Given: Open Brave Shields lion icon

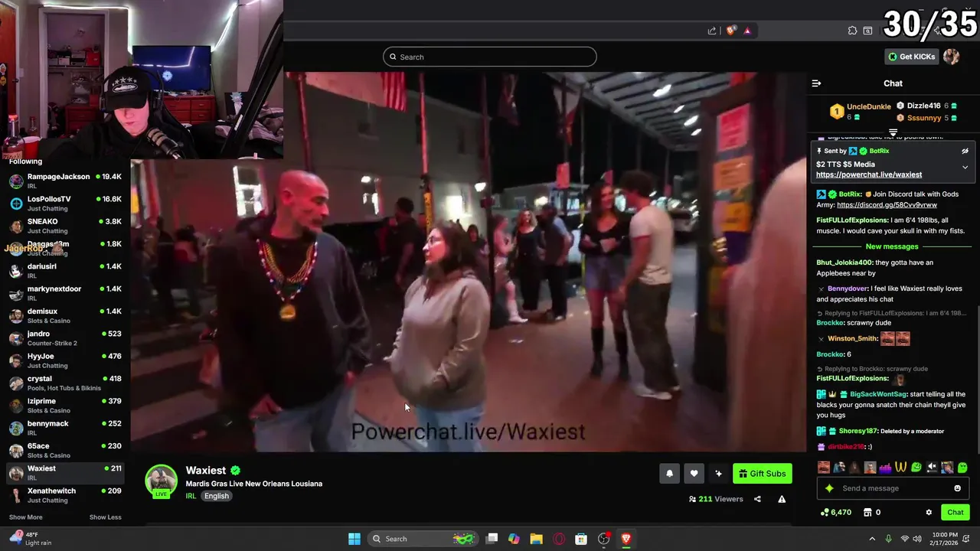Looking at the screenshot, I should click(x=730, y=31).
